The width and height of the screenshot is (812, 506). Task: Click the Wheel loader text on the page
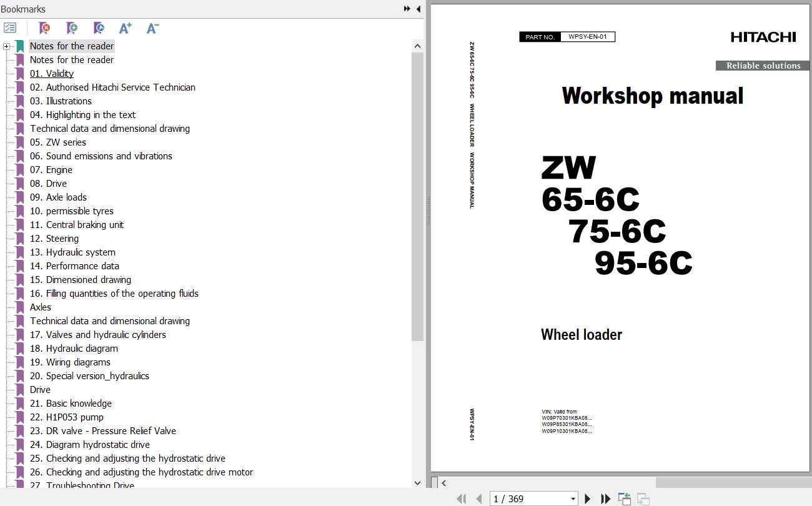(x=582, y=335)
